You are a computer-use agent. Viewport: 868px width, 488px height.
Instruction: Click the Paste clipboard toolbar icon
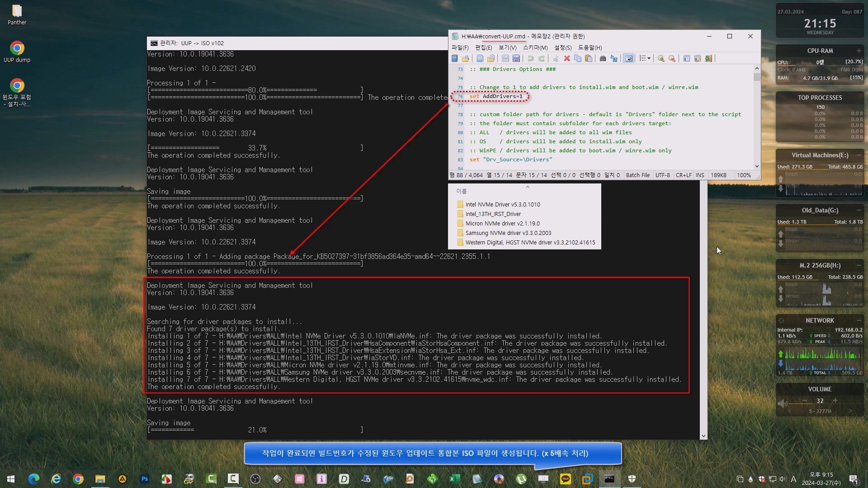click(589, 58)
